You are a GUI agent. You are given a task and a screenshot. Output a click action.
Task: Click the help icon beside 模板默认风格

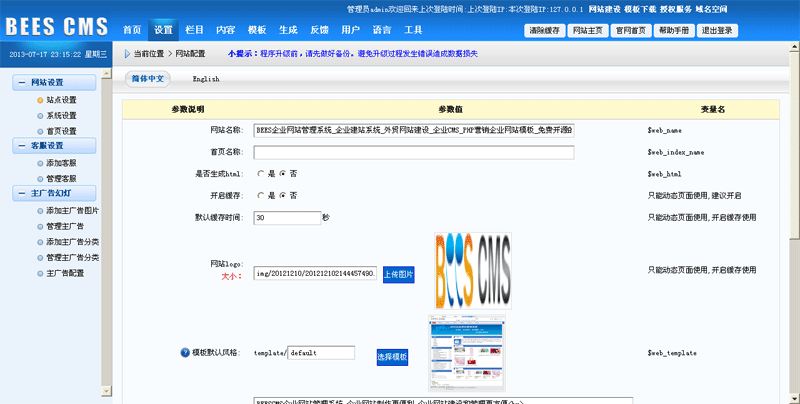185,352
